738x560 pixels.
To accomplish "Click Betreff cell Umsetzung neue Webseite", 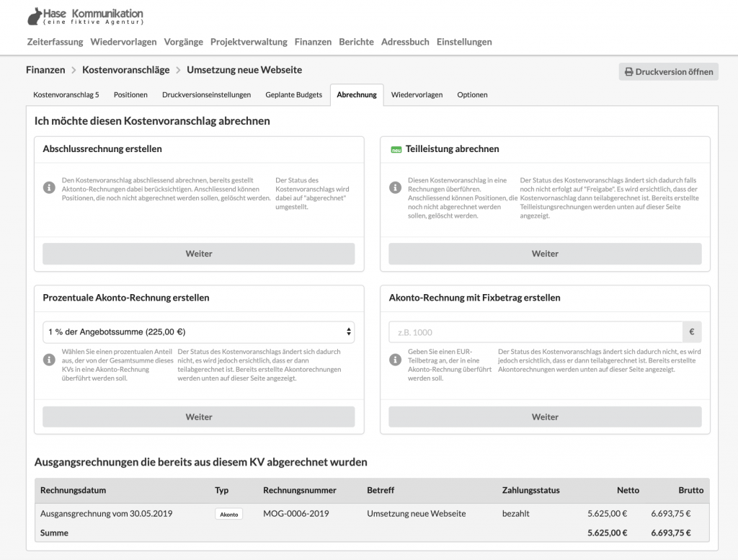I will [417, 513].
